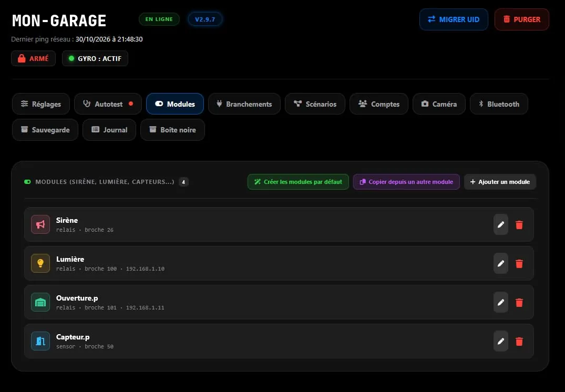The image size is (565, 392).
Task: Click the MON-GARAGE title
Action: point(59,20)
